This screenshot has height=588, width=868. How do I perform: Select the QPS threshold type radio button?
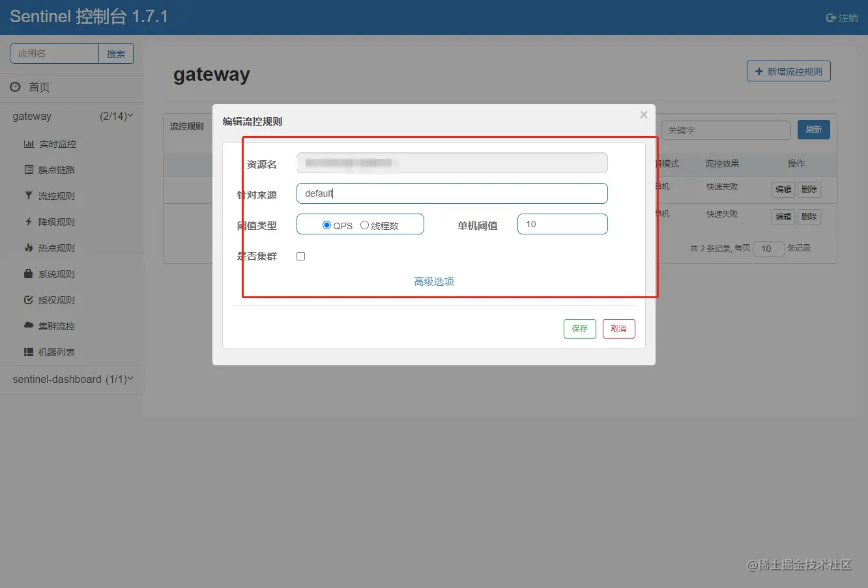[326, 224]
